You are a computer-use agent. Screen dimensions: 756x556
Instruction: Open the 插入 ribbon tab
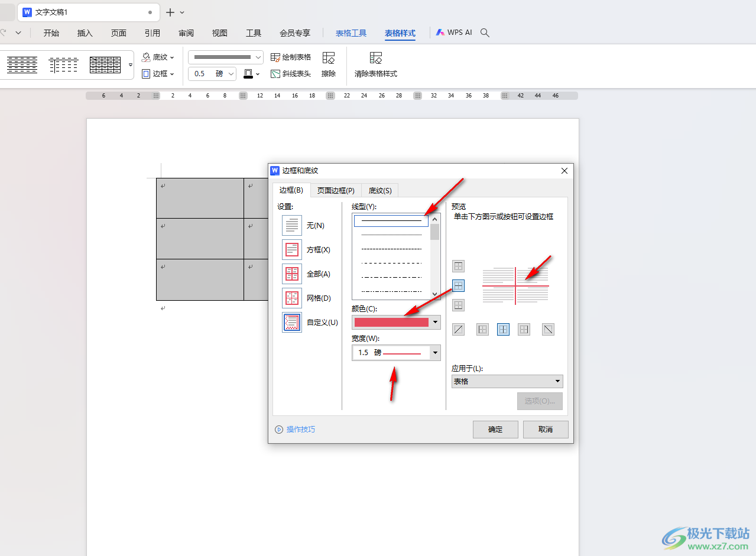pyautogui.click(x=85, y=33)
